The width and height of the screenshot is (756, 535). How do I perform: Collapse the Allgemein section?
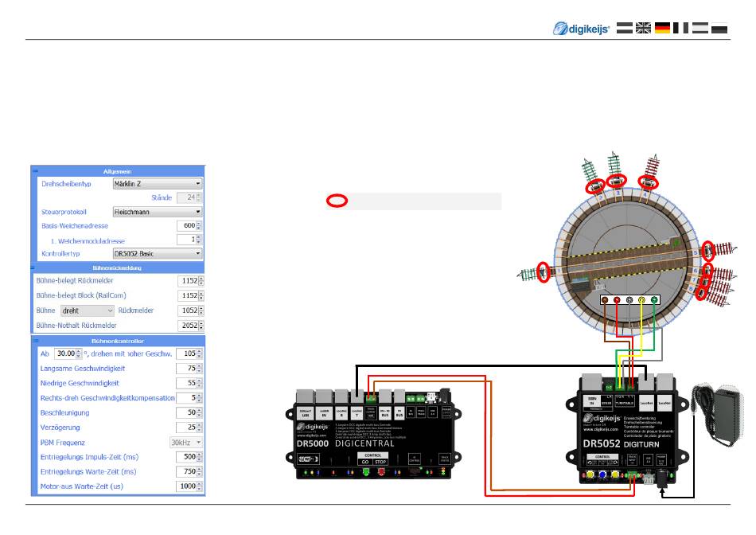pos(35,171)
